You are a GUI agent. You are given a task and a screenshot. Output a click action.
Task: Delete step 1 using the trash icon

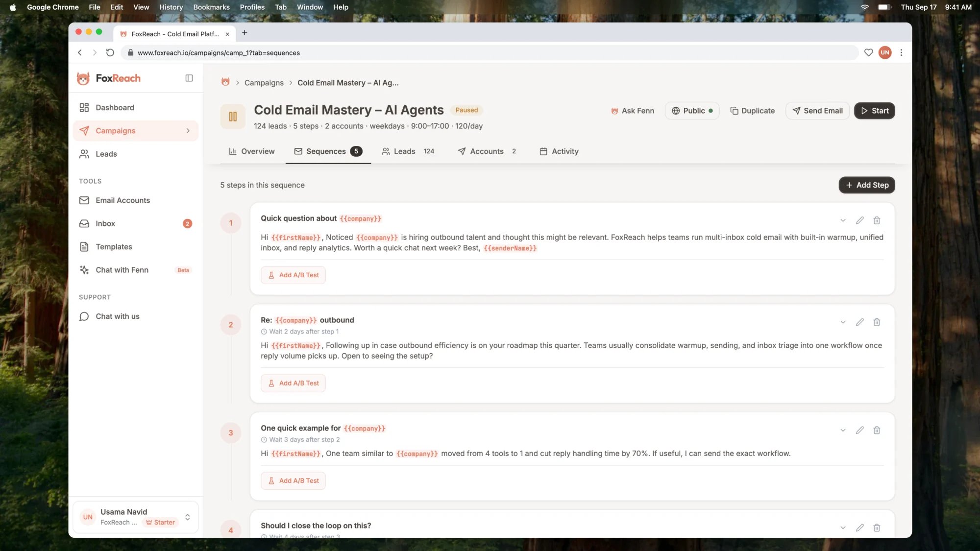pyautogui.click(x=877, y=220)
